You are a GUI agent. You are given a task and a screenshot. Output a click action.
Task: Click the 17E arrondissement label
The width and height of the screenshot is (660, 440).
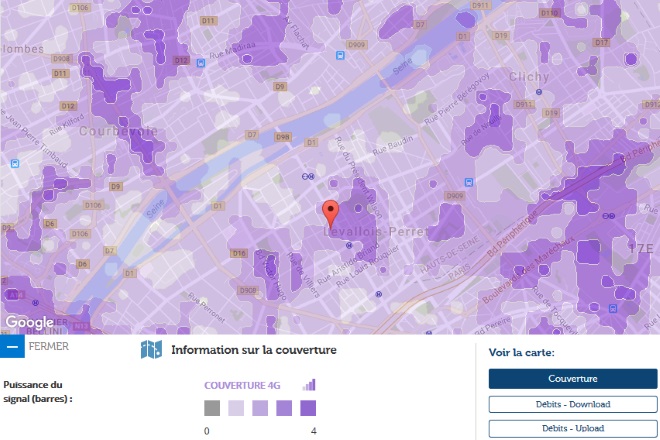pyautogui.click(x=641, y=248)
